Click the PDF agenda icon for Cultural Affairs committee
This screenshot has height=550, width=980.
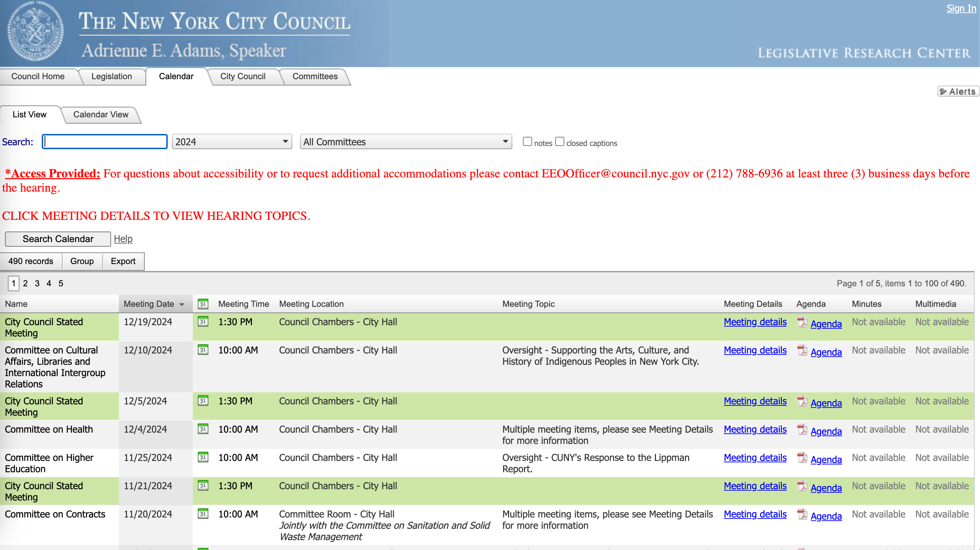coord(802,350)
